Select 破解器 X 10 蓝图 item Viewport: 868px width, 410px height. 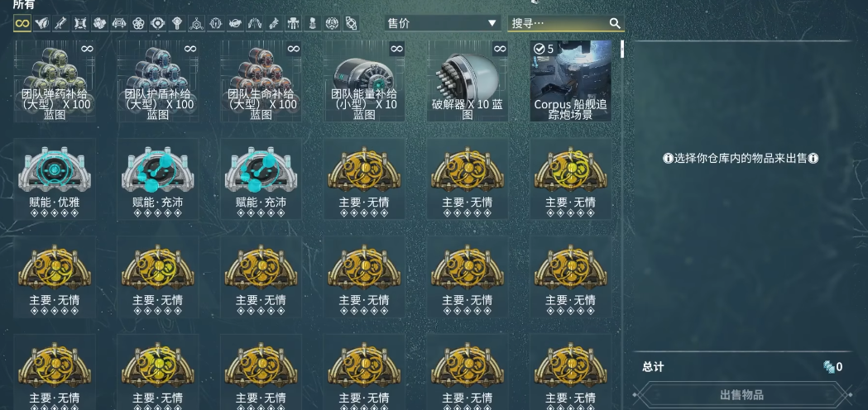[468, 81]
